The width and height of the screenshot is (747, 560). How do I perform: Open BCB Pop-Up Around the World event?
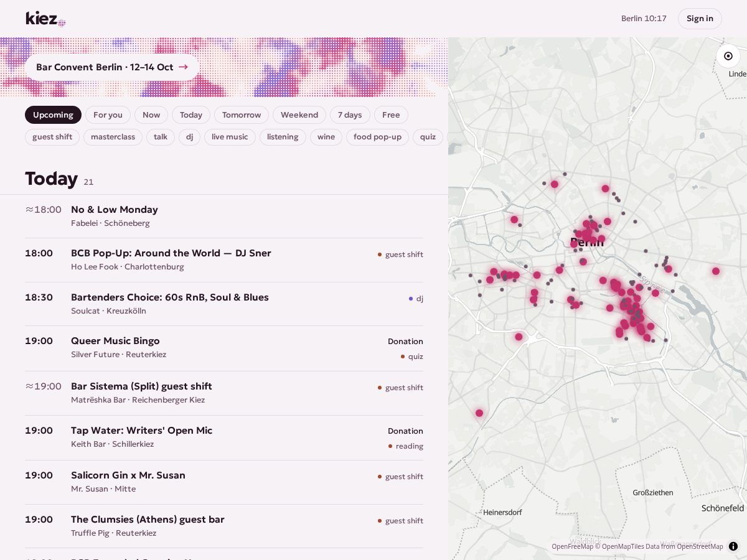pos(224,260)
